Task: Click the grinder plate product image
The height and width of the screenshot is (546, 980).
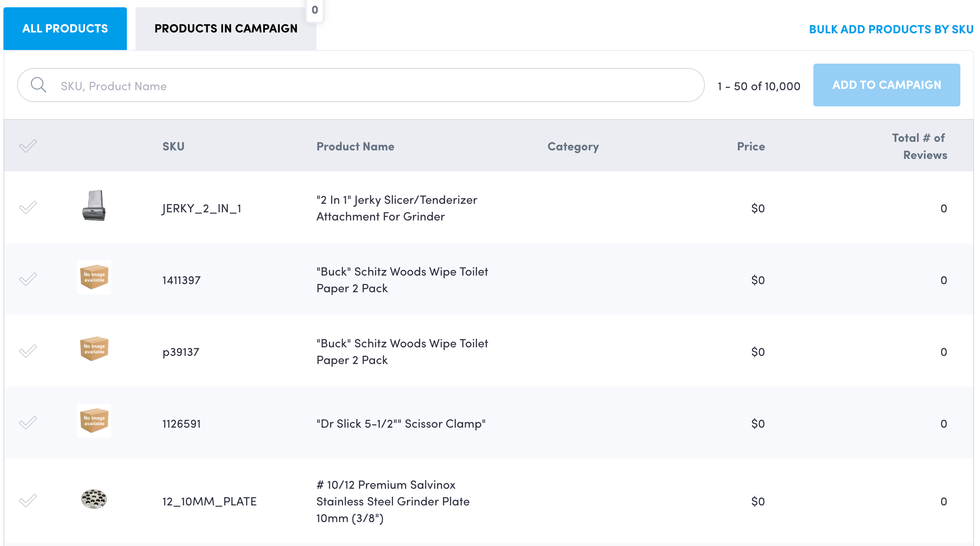Action: [94, 499]
